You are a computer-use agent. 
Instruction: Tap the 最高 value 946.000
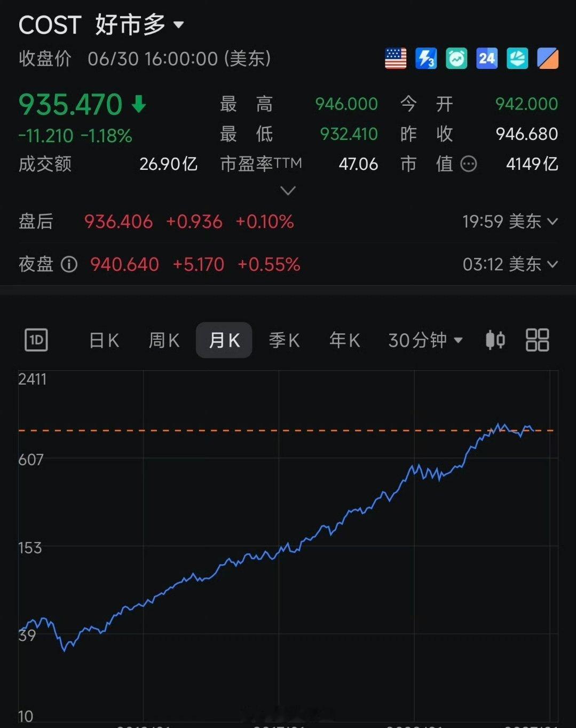[x=346, y=104]
